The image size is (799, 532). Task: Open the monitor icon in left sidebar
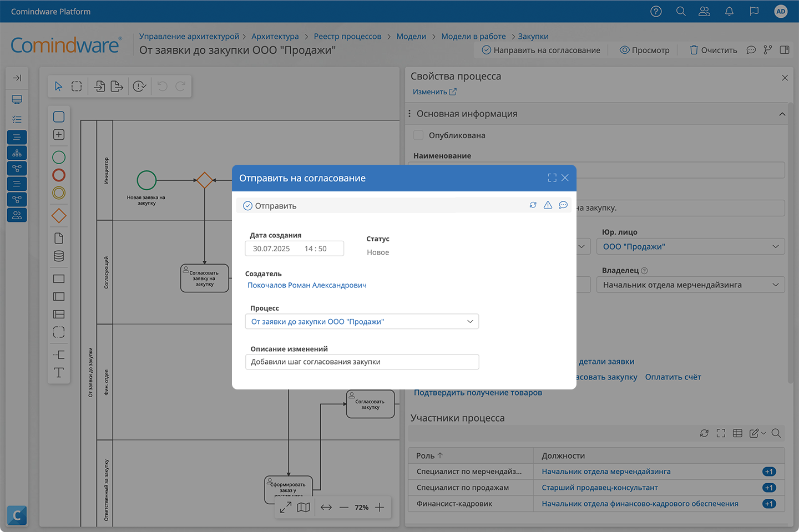point(17,99)
